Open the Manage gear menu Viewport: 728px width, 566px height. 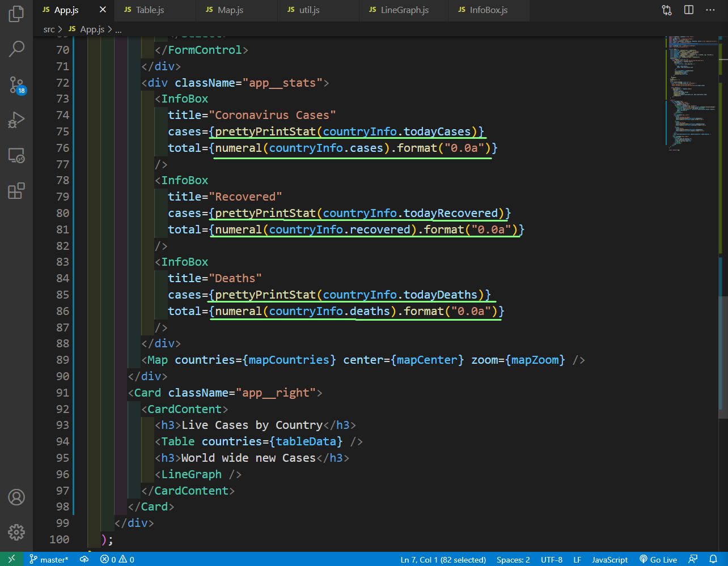coord(16,532)
